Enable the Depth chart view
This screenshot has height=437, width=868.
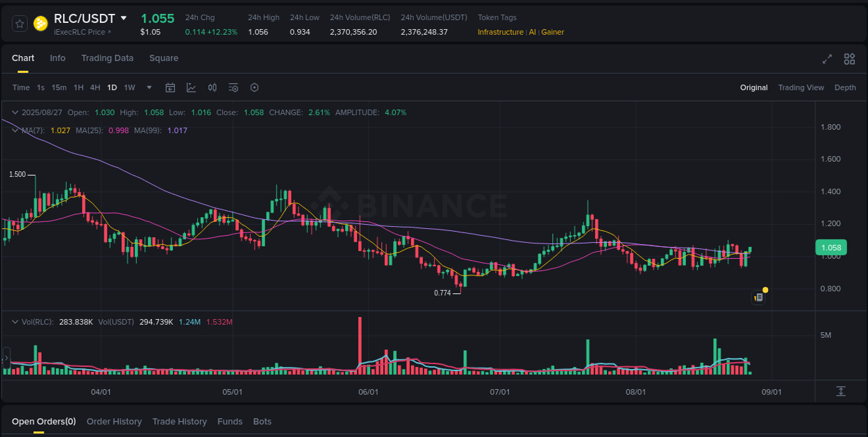pyautogui.click(x=845, y=87)
